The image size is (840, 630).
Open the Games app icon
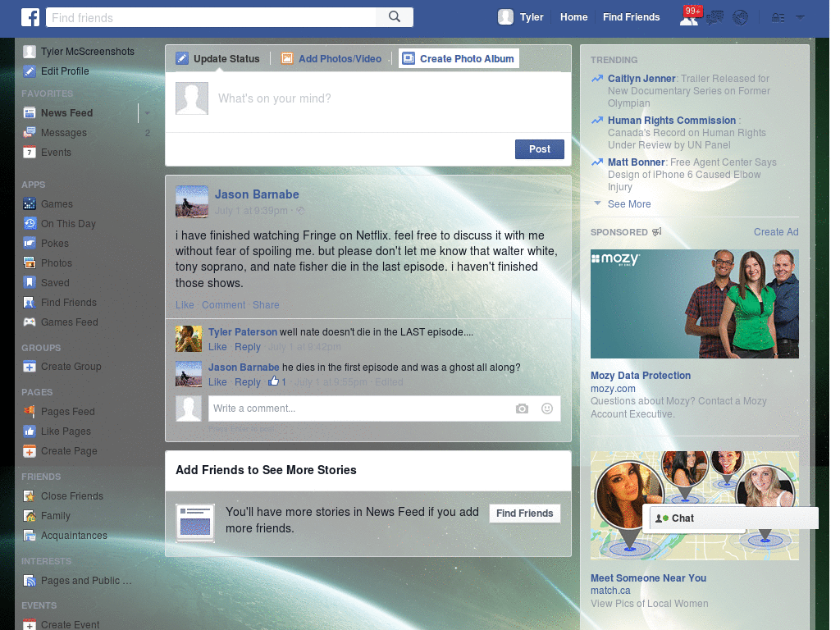[30, 203]
